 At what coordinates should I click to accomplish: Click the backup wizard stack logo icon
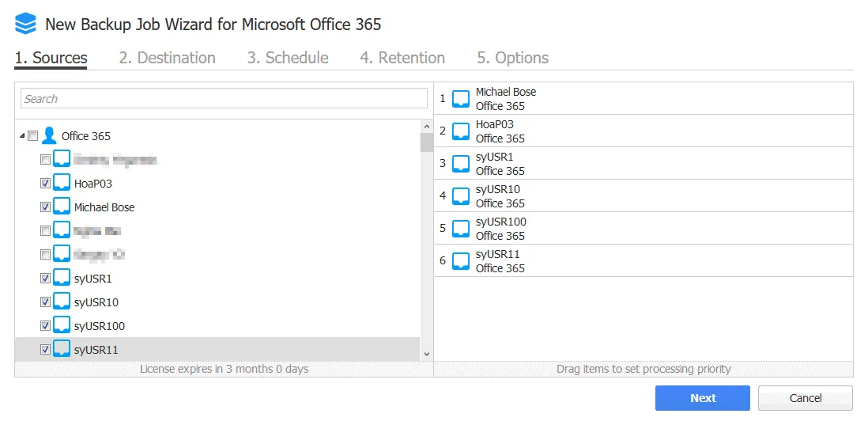(x=25, y=25)
